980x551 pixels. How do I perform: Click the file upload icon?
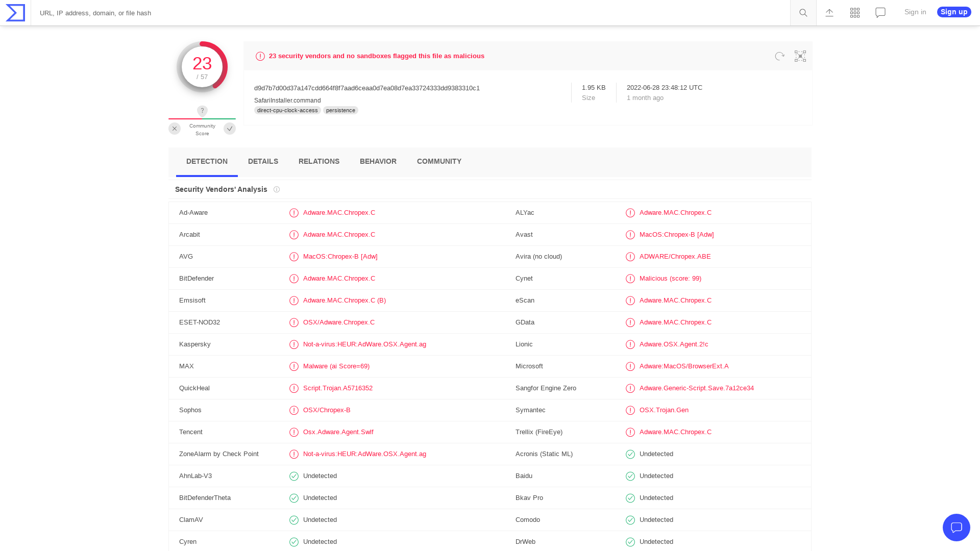pos(829,13)
